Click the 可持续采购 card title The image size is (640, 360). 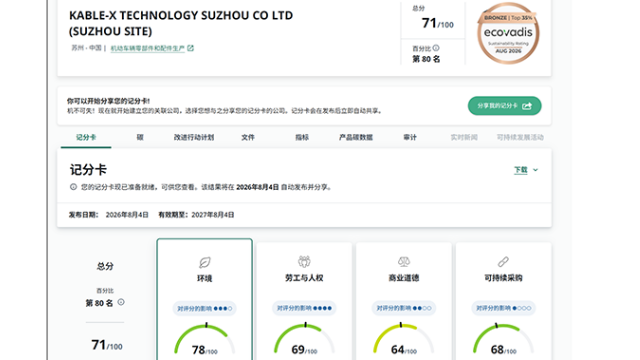[x=503, y=278]
